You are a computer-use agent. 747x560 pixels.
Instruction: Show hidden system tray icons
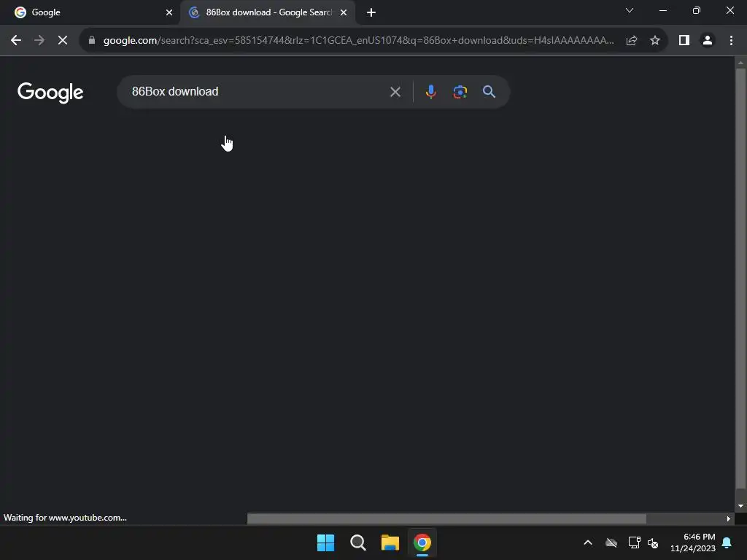(588, 542)
